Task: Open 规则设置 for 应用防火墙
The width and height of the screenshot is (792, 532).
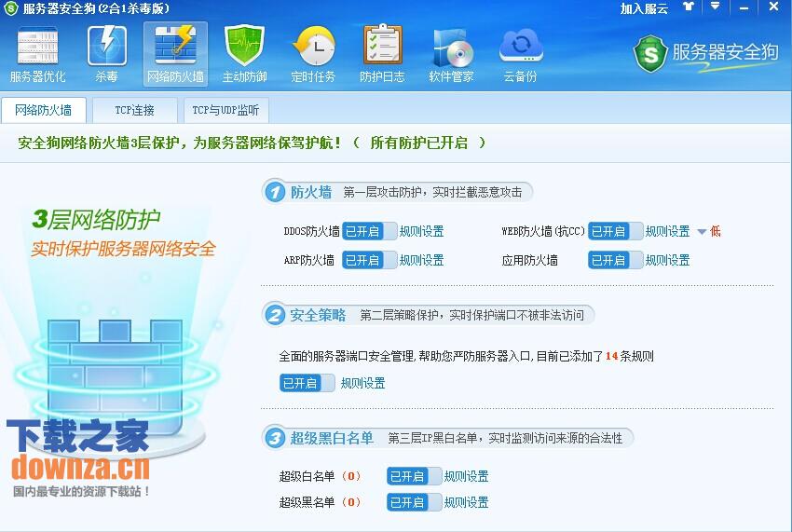Action: point(667,260)
